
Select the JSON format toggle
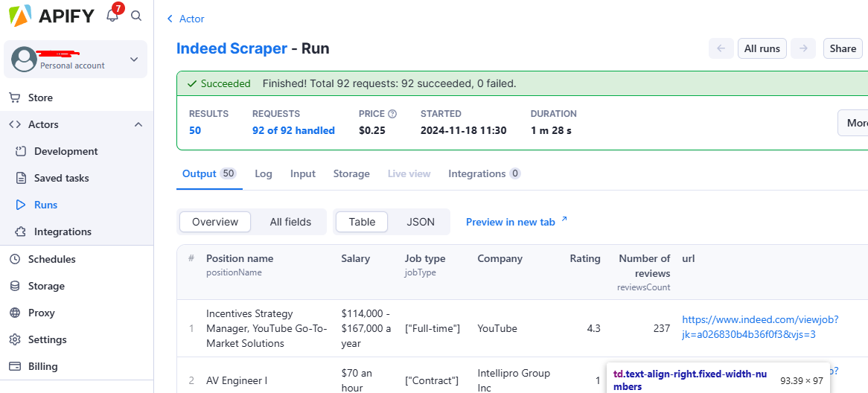point(421,222)
